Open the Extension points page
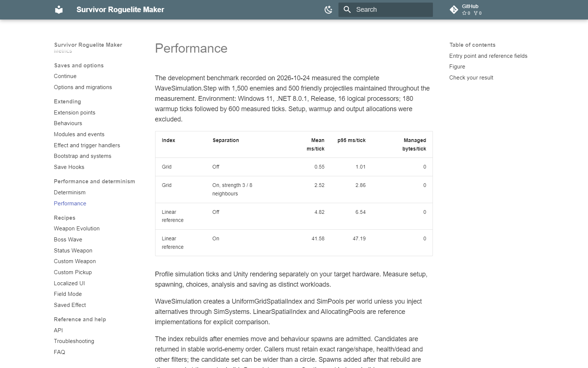The width and height of the screenshot is (588, 368). 75,113
